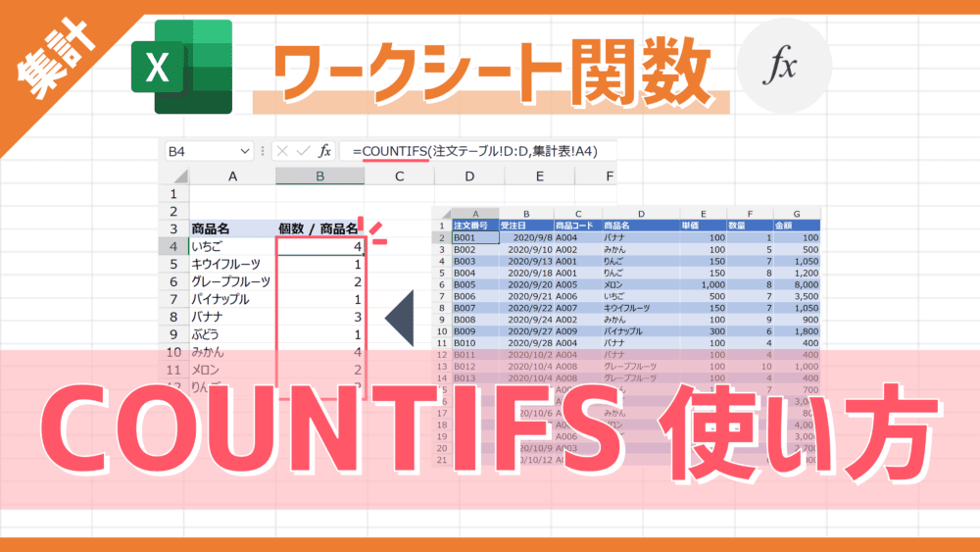Open the Name Box dropdown arrow

click(244, 151)
